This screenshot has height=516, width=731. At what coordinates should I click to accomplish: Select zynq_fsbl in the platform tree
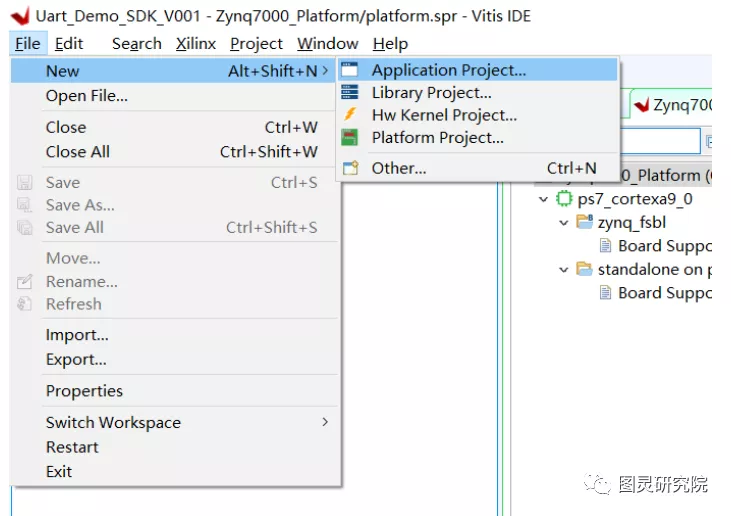coord(632,222)
